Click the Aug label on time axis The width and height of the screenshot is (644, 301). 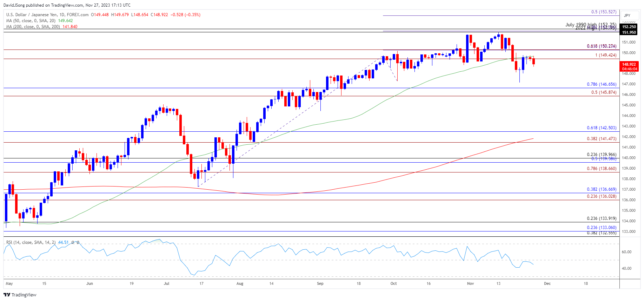coord(240,283)
